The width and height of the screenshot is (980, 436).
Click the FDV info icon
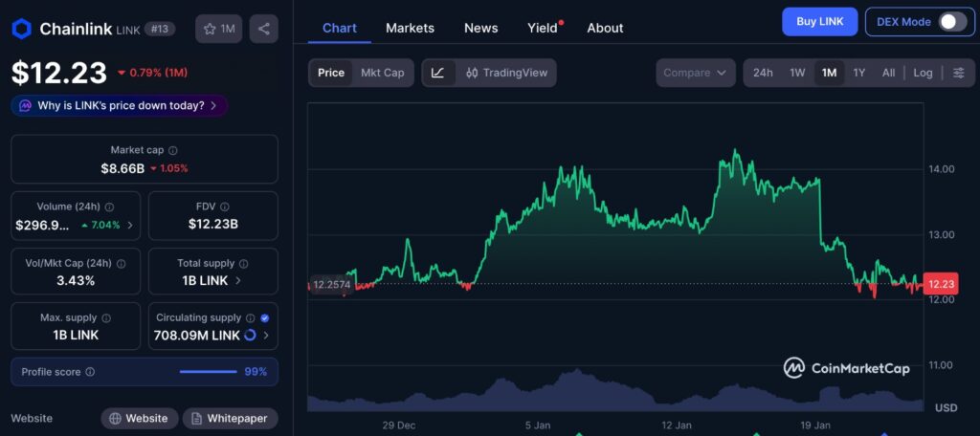tap(224, 207)
